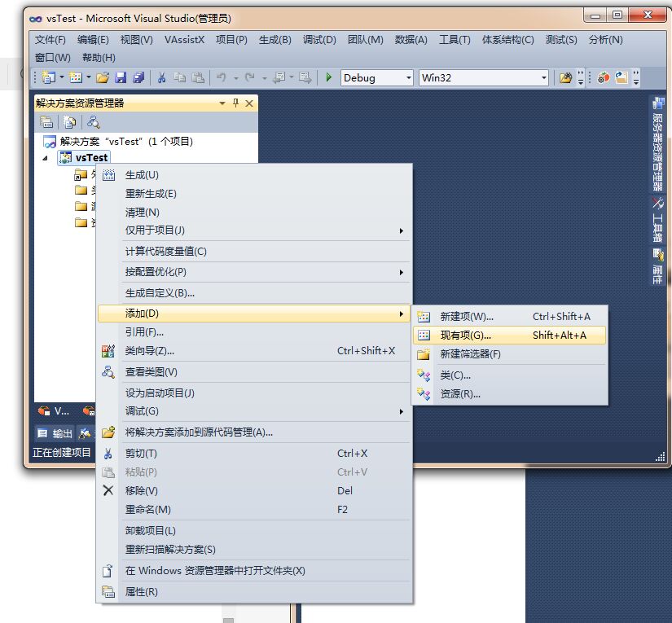The height and width of the screenshot is (623, 672).
Task: Open the Server Explorer side tab
Action: (657, 144)
